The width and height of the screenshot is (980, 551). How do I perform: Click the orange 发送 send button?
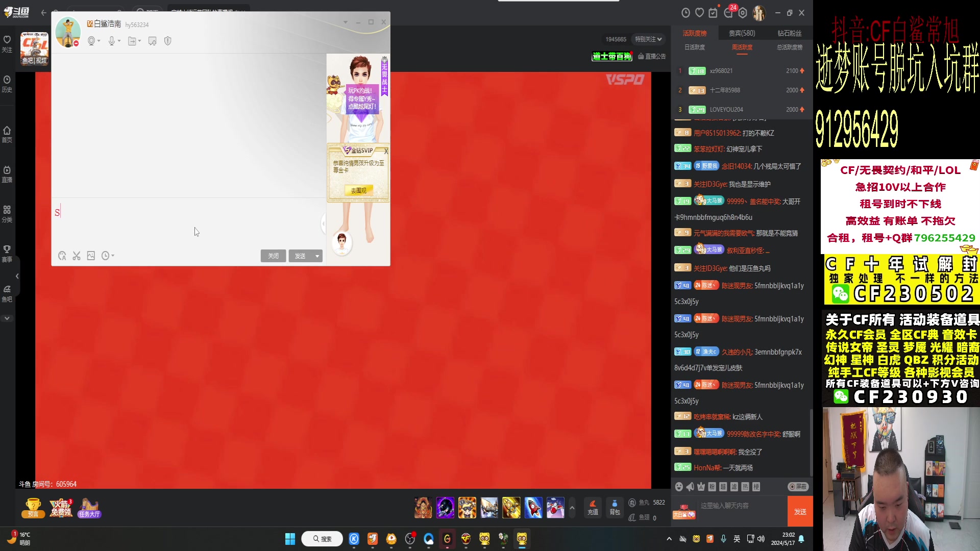(x=800, y=512)
